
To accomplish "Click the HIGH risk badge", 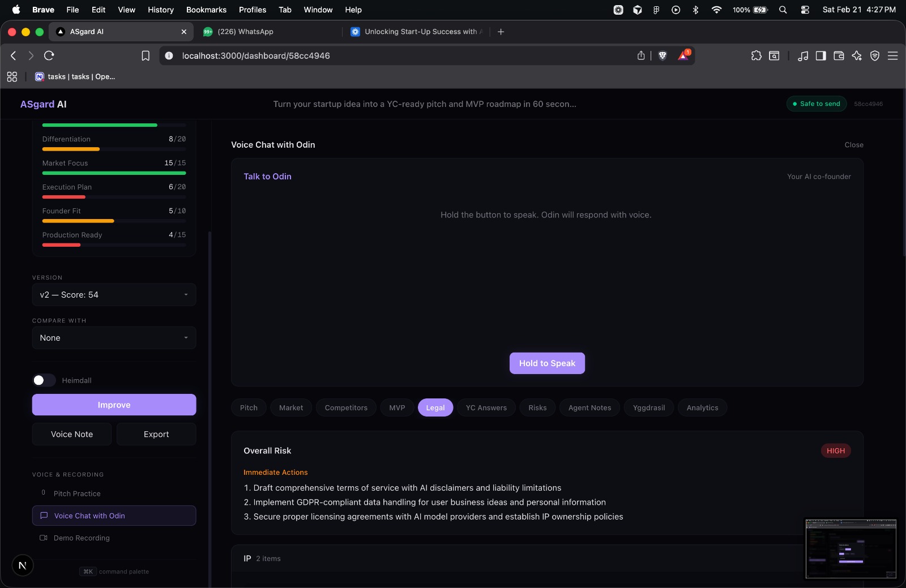I will click(x=836, y=451).
